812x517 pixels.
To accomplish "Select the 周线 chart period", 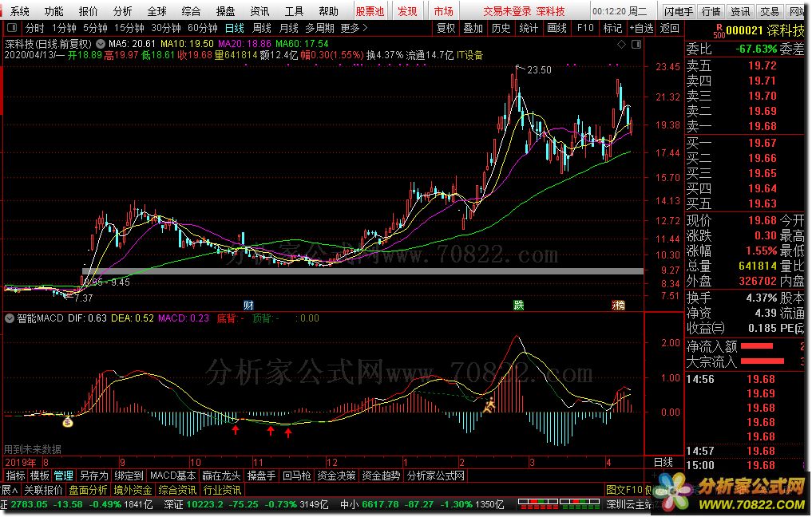I will tap(262, 28).
